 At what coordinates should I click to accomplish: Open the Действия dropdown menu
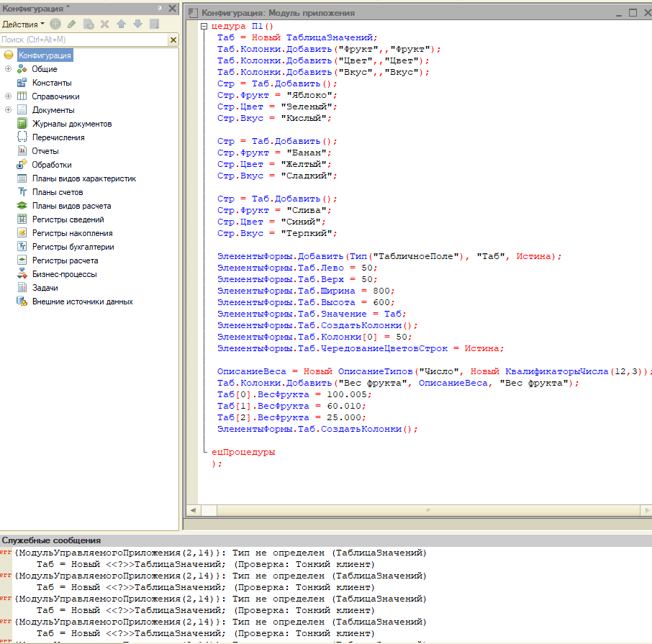23,24
